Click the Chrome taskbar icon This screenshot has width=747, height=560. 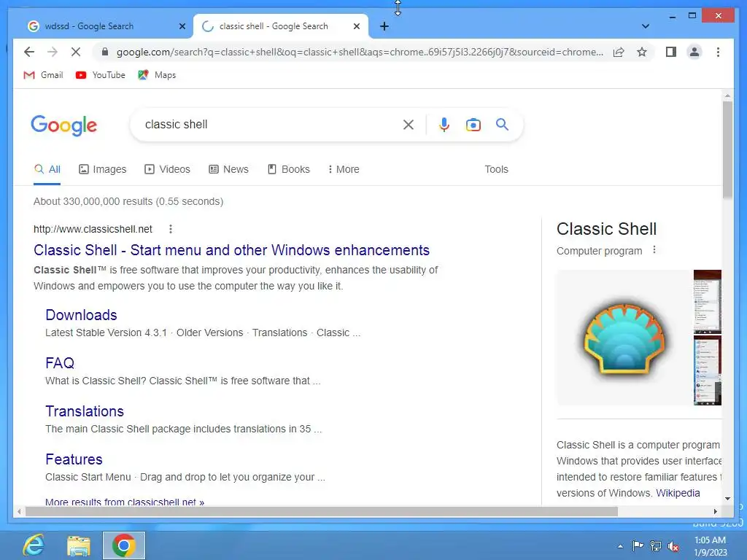124,545
